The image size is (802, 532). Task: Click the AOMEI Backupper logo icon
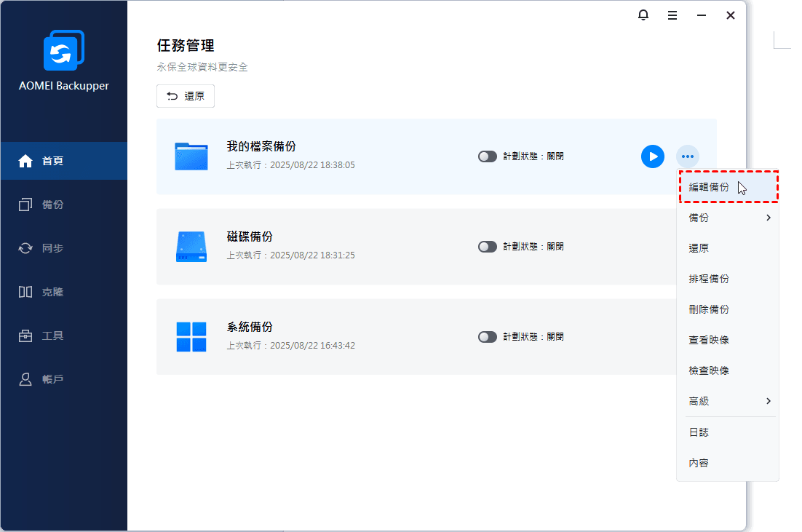coord(64,50)
